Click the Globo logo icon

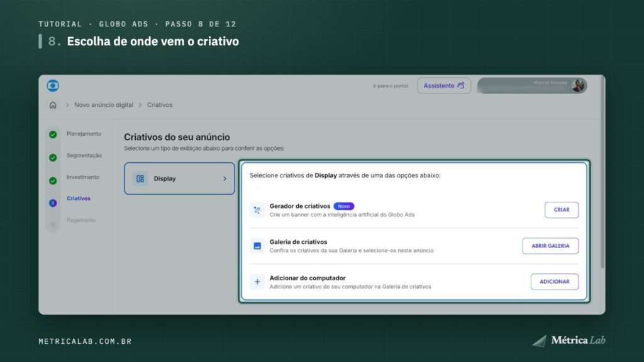(53, 85)
